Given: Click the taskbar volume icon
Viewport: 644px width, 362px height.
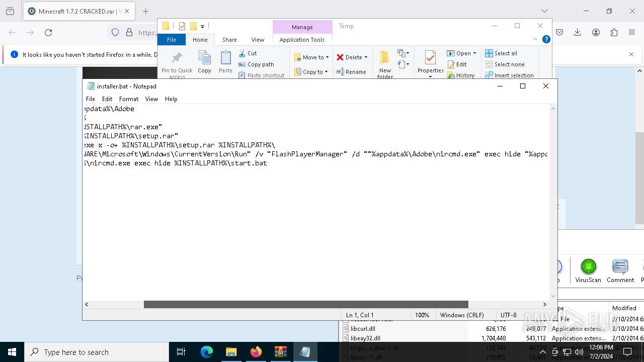Looking at the screenshot, I should [579, 352].
